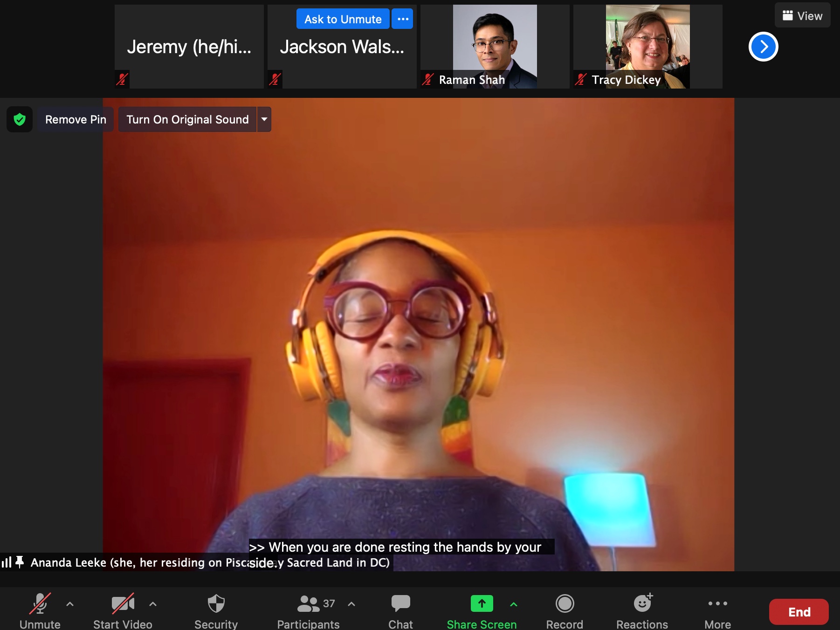
Task: Show next page of participant thumbnails
Action: [x=763, y=47]
